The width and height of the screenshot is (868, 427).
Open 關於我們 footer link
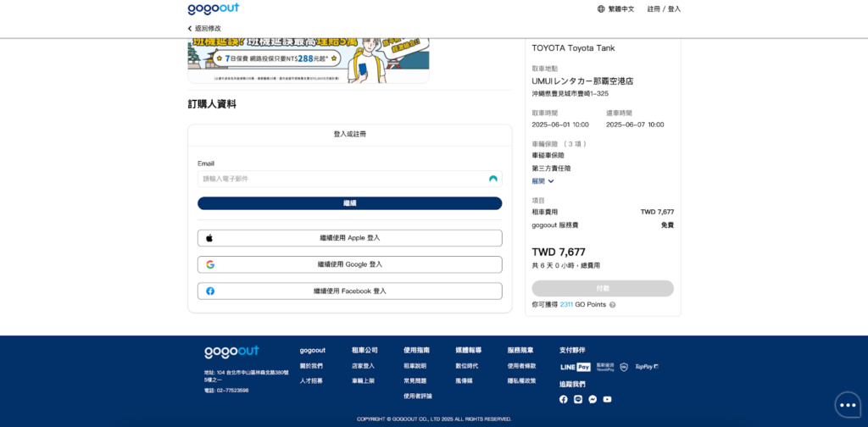click(x=311, y=366)
